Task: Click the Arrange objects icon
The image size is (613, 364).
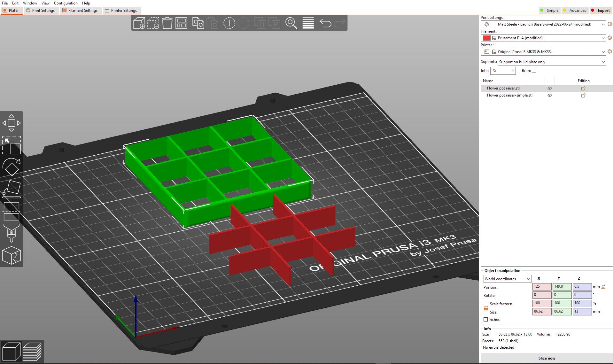Action: point(181,23)
